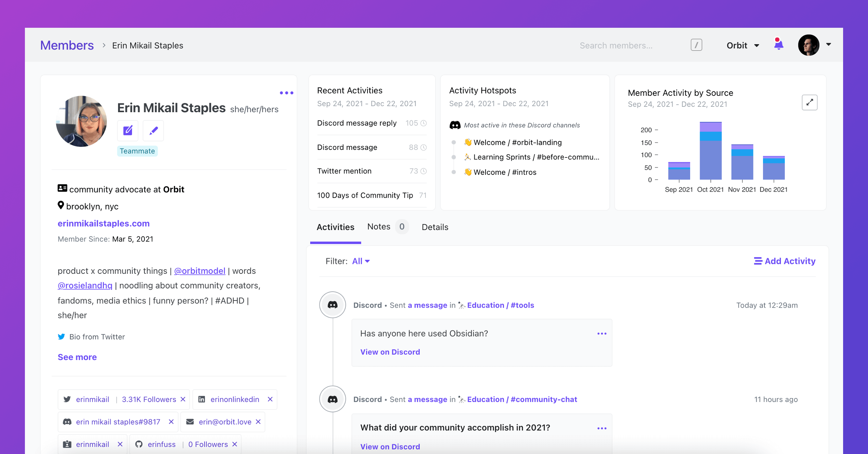The image size is (868, 454).
Task: Remove the erinmikail Twitter identity
Action: [x=183, y=399]
